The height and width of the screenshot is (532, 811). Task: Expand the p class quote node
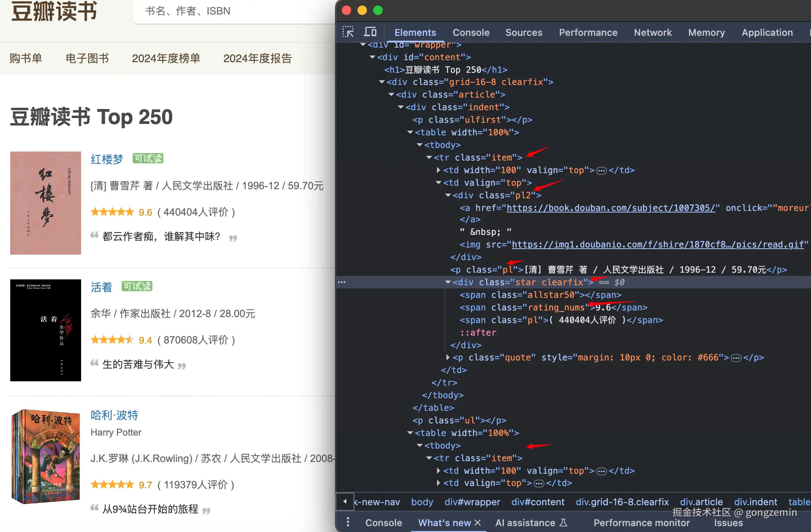[448, 357]
